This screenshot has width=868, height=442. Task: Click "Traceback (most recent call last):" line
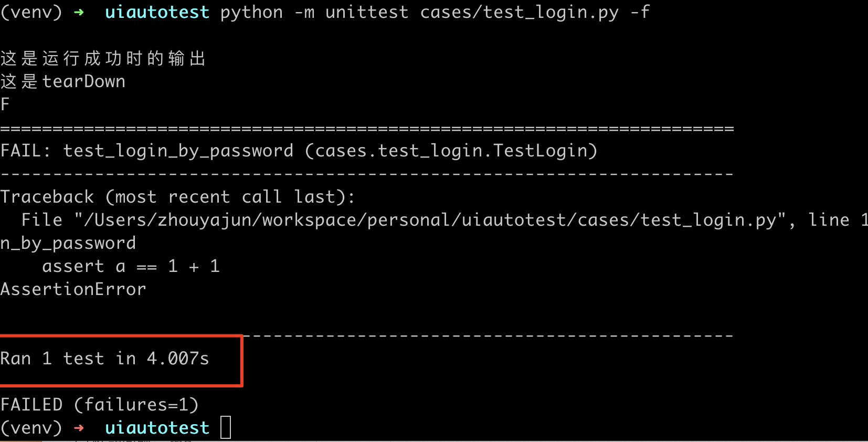click(x=177, y=197)
